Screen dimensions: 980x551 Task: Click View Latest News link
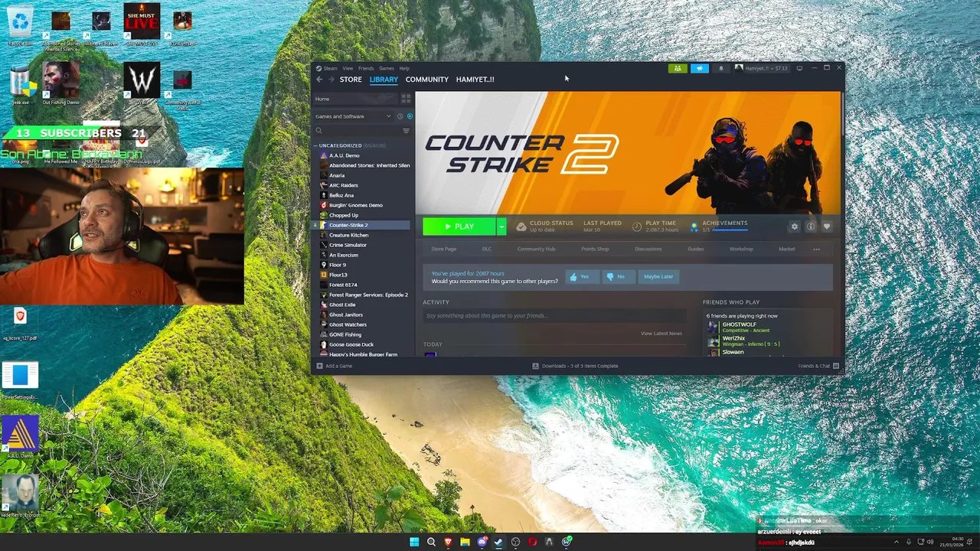pyautogui.click(x=661, y=333)
